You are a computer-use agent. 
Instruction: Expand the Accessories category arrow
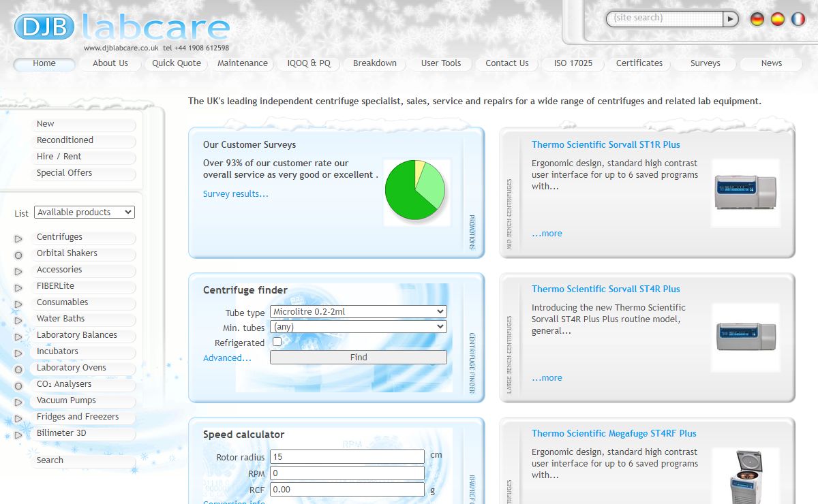click(18, 271)
